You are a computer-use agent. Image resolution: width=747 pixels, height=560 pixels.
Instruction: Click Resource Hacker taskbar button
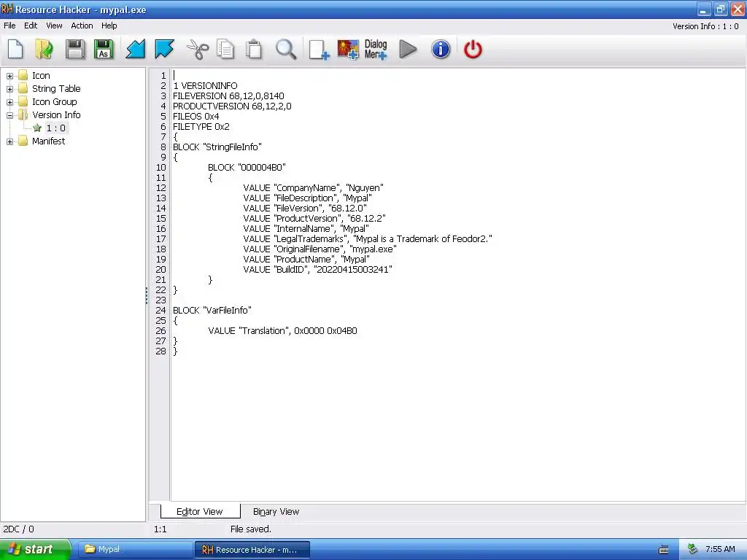(252, 549)
